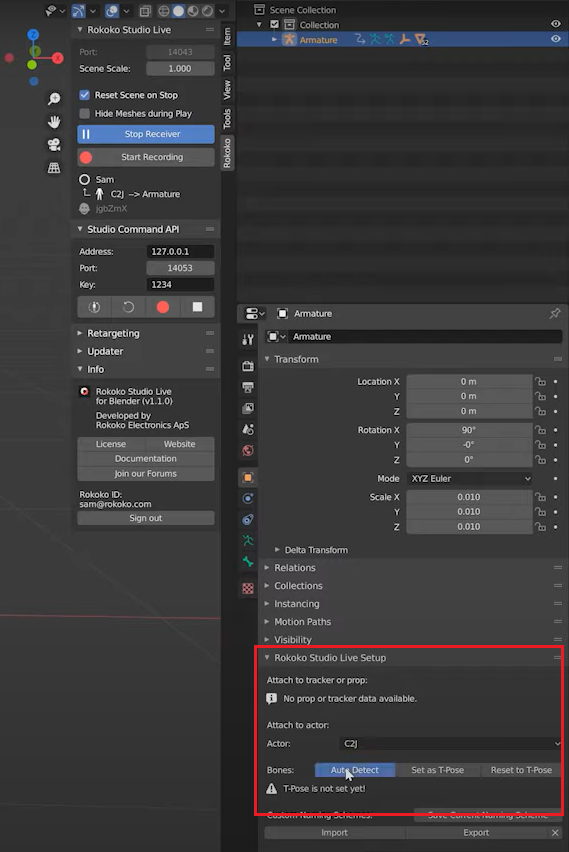This screenshot has width=569, height=852.
Task: Click the zoom view magnifier icon
Action: point(54,98)
